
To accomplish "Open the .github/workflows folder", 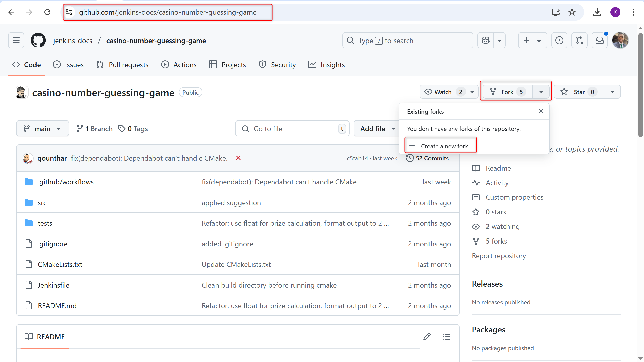I will click(66, 182).
